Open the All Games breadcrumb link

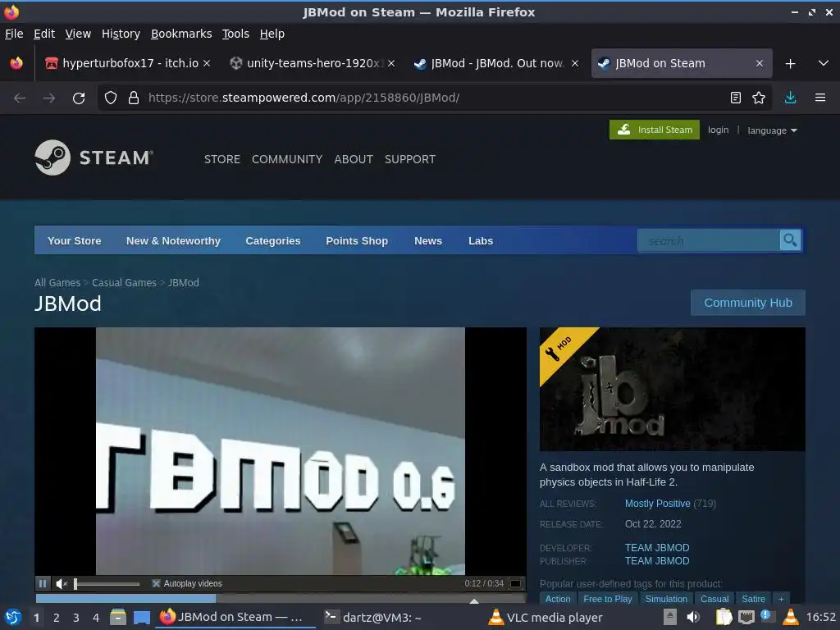[57, 282]
